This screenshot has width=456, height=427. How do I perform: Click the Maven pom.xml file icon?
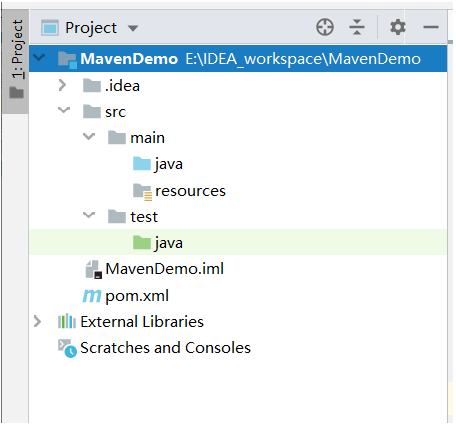[x=92, y=296]
